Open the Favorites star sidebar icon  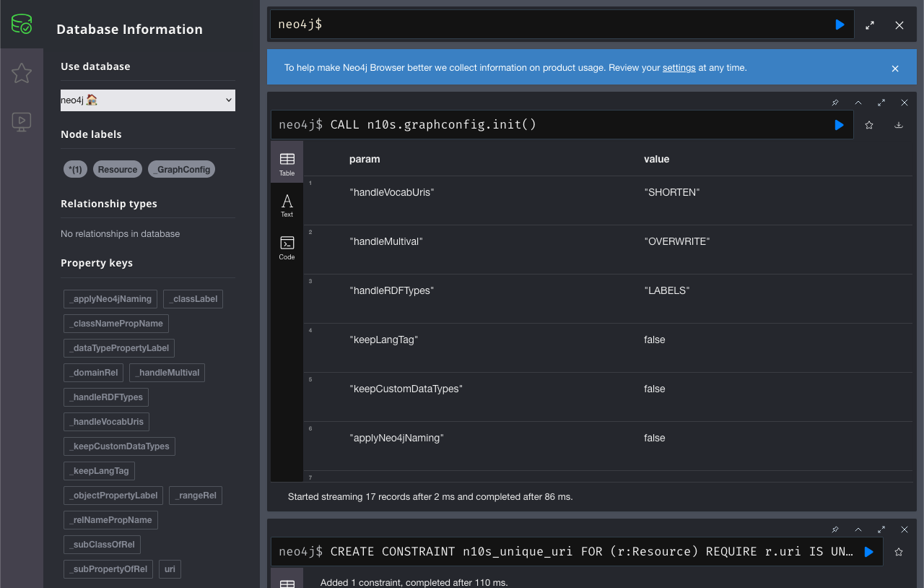22,73
